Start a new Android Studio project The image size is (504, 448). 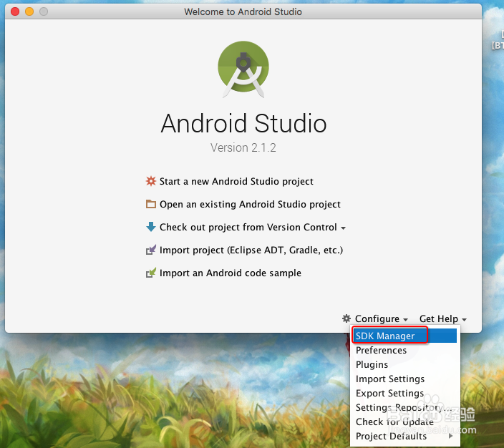[x=236, y=182]
